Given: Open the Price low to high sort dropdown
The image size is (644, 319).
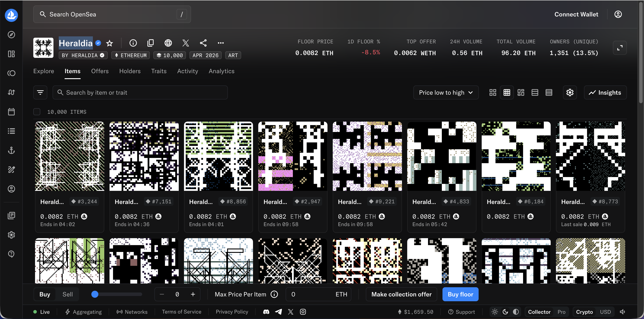Looking at the screenshot, I should (446, 92).
